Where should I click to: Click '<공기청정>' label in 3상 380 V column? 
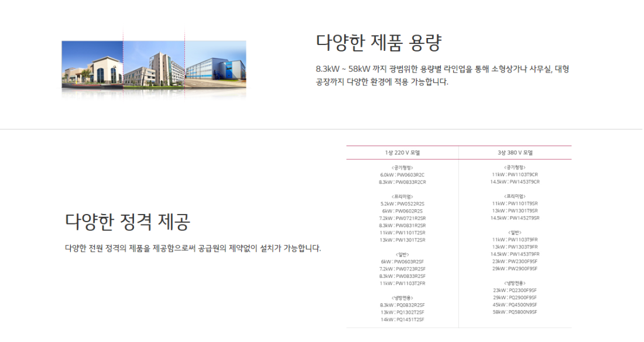pos(515,167)
